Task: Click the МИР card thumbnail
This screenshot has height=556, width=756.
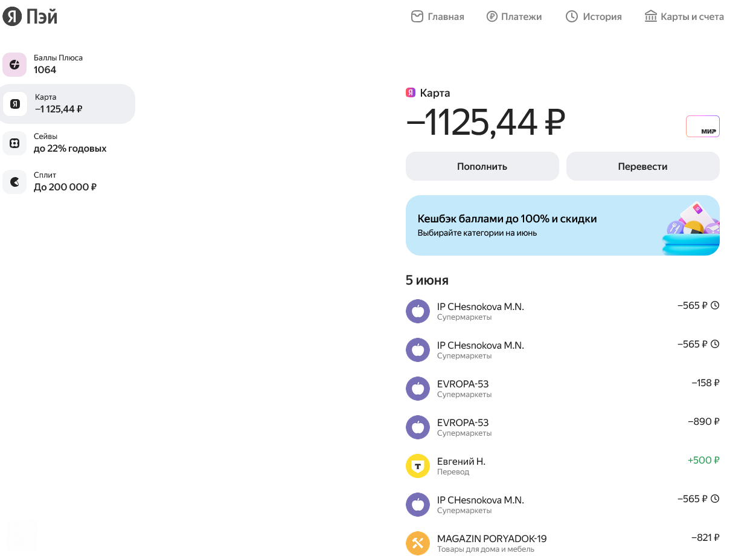Action: click(703, 126)
